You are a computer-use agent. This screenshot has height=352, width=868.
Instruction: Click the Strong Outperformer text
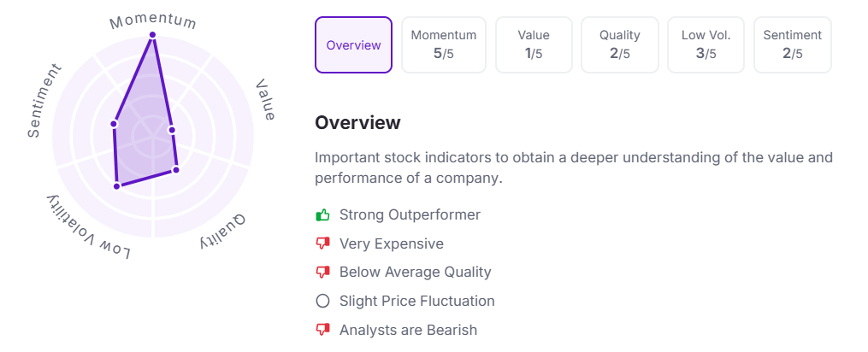point(410,214)
